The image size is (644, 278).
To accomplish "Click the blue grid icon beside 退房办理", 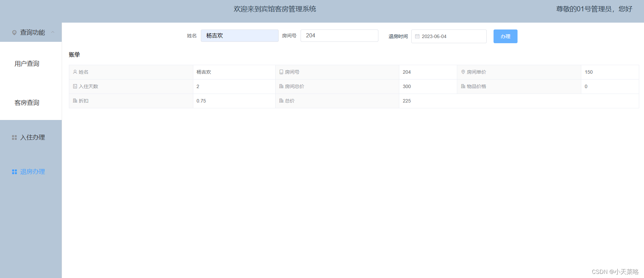I will click(14, 172).
